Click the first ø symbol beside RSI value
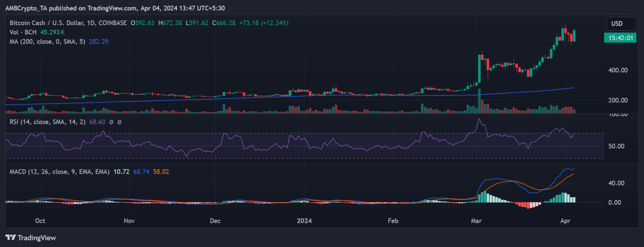The height and width of the screenshot is (247, 644). [112, 122]
